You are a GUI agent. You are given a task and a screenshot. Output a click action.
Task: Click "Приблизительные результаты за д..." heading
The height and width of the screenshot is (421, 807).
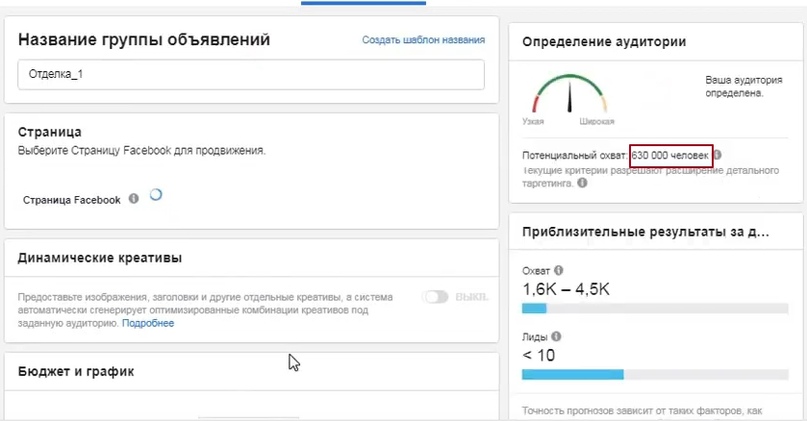[645, 232]
